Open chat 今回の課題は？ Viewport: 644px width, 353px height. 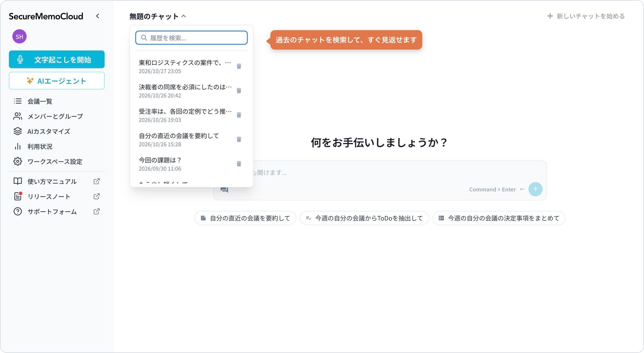pyautogui.click(x=185, y=164)
